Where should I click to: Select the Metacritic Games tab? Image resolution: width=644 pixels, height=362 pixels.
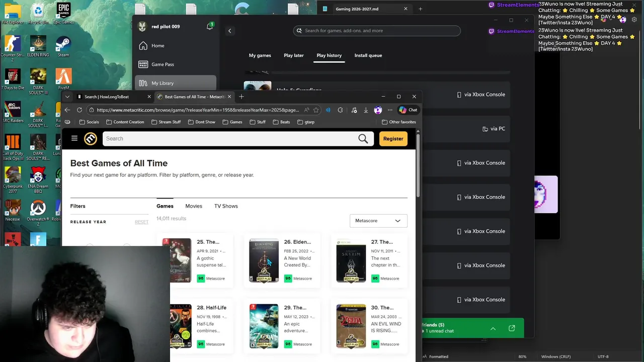coord(165,206)
